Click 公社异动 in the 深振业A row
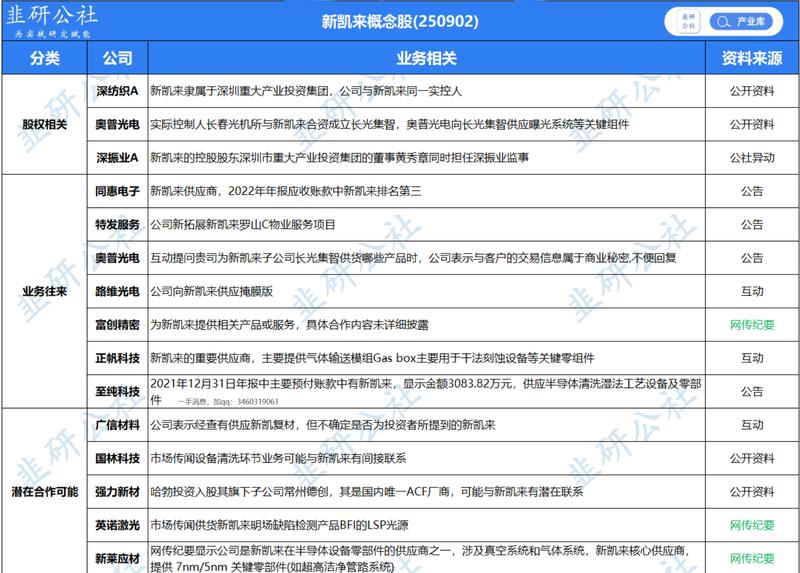Image resolution: width=800 pixels, height=573 pixels. 752,158
